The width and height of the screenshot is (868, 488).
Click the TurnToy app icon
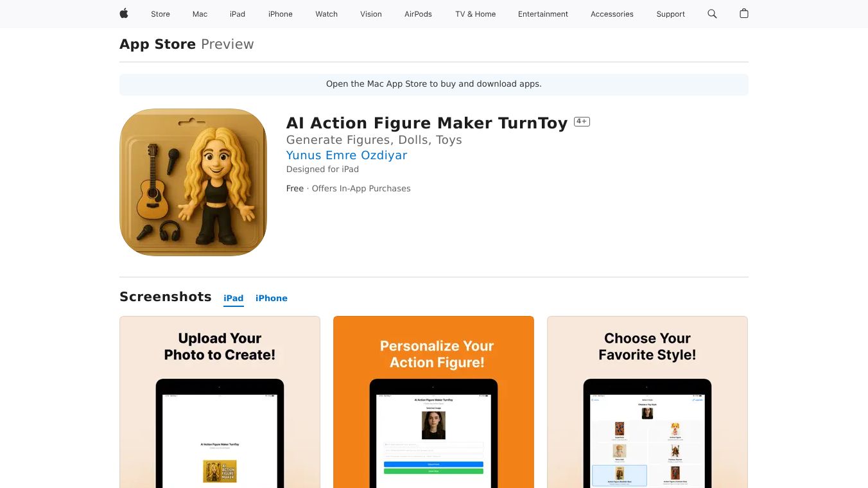tap(193, 182)
